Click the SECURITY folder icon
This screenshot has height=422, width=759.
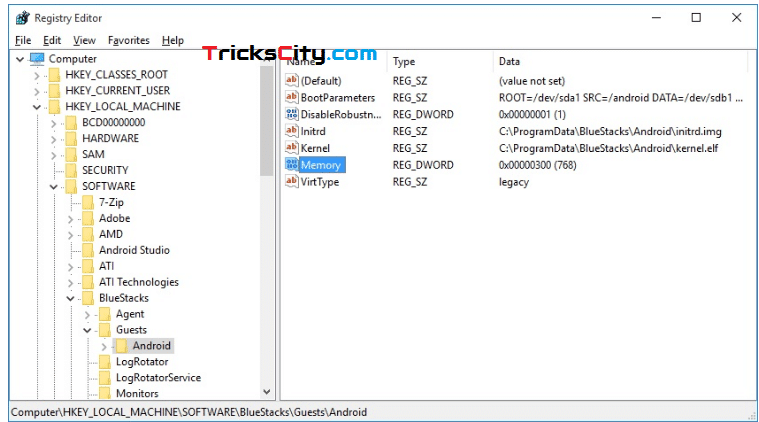[72, 170]
